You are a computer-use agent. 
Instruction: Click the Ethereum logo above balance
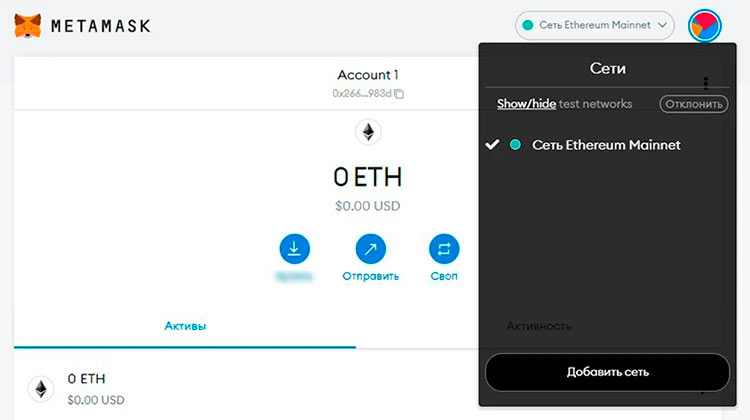368,133
